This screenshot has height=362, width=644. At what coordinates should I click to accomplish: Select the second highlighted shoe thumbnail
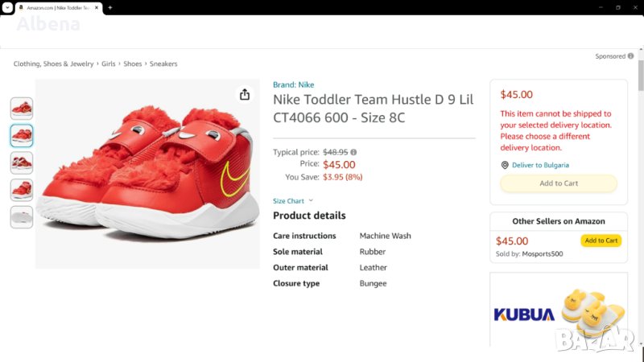pos(22,135)
